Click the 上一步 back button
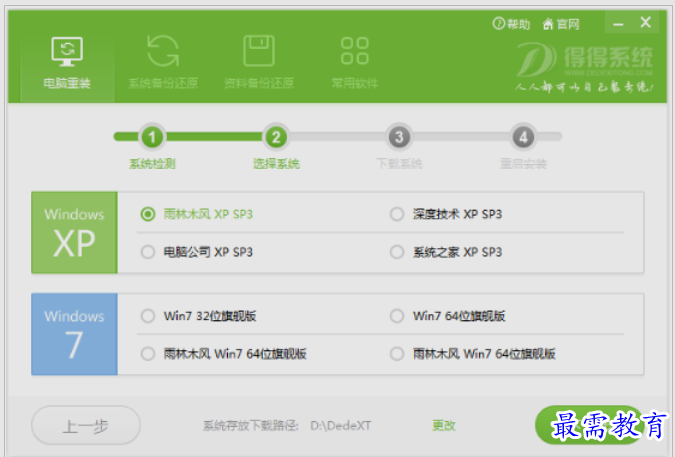 (x=86, y=425)
